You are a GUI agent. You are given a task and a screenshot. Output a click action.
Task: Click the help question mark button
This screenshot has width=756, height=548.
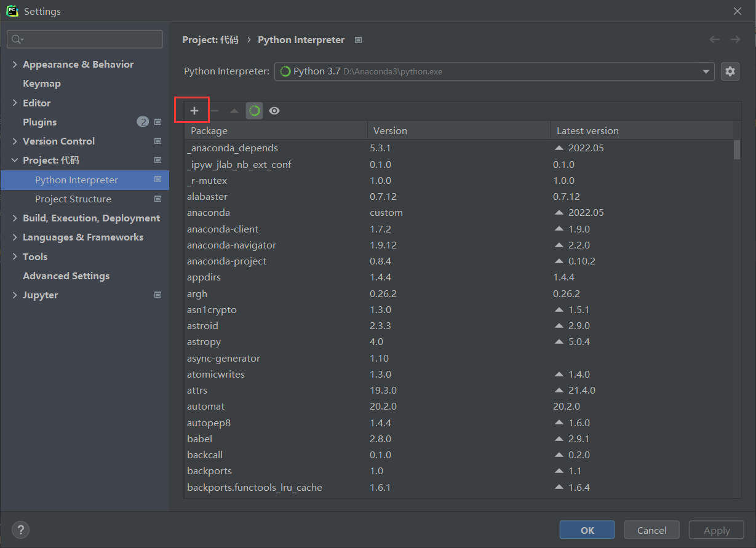click(x=20, y=530)
